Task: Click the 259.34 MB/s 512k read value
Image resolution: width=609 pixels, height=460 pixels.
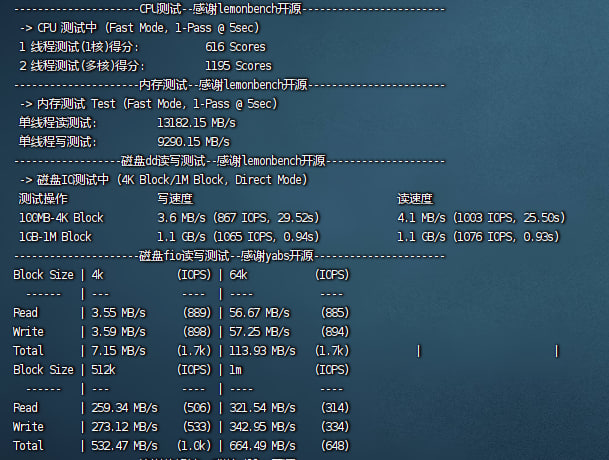Action: click(x=124, y=408)
